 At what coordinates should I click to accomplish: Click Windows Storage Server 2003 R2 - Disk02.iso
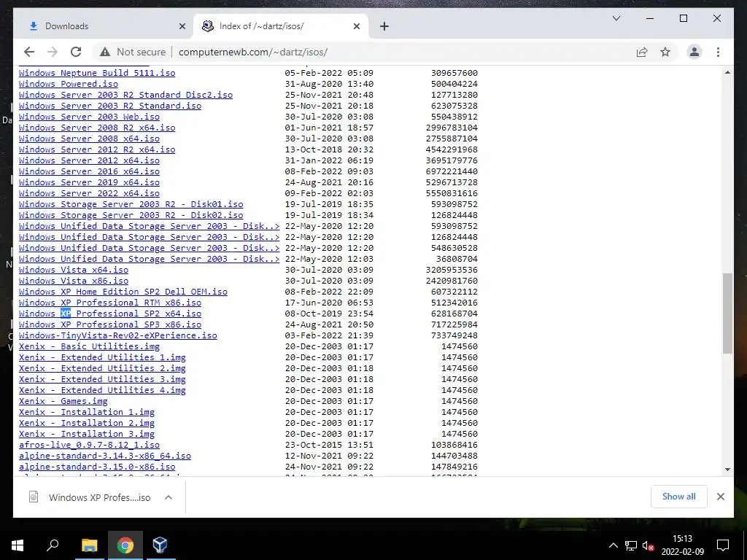131,215
